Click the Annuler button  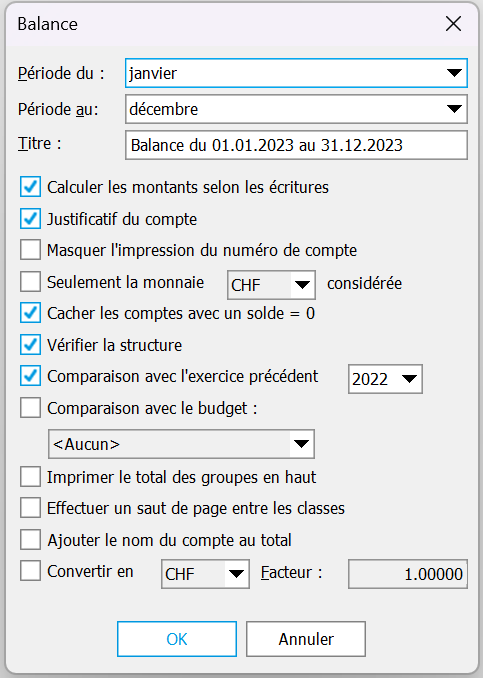click(x=306, y=639)
